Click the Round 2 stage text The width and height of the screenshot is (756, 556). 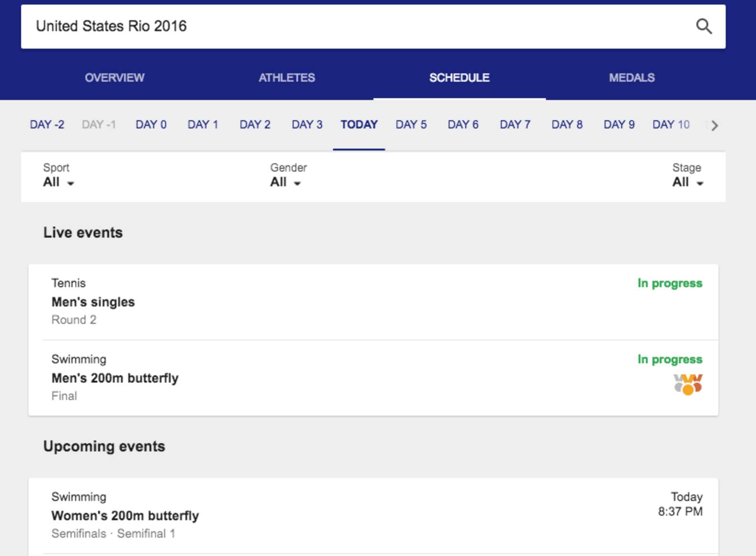[74, 320]
